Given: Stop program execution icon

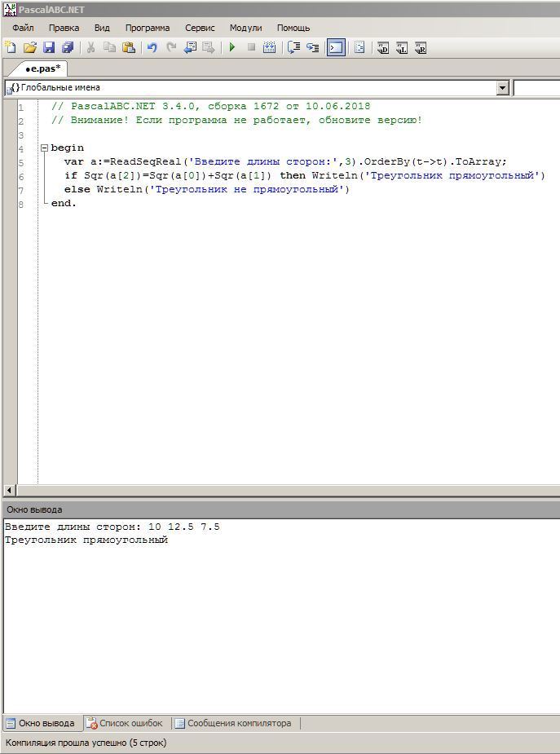Looking at the screenshot, I should pyautogui.click(x=251, y=47).
